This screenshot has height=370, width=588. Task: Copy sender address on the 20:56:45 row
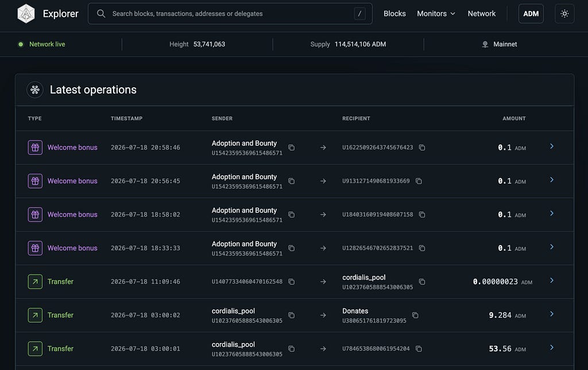click(291, 181)
